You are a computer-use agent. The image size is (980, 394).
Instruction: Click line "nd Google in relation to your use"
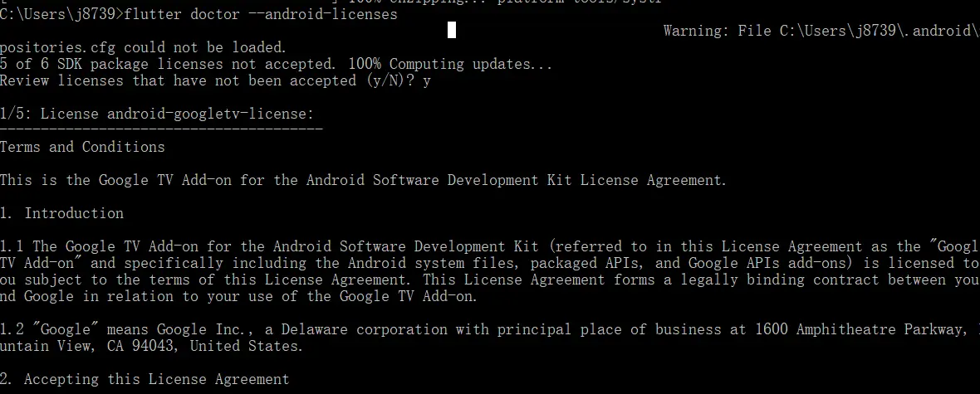point(238,297)
